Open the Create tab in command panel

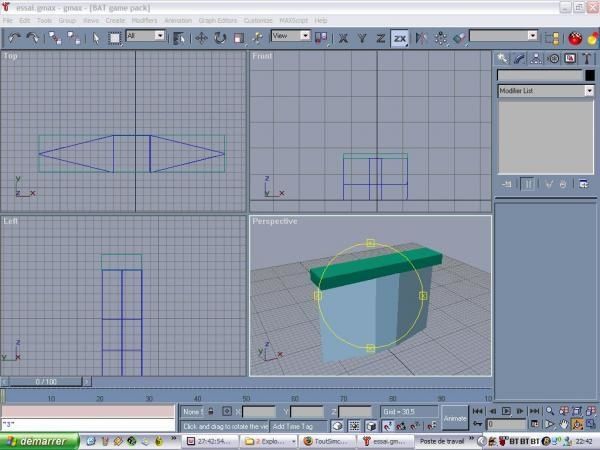[x=502, y=59]
